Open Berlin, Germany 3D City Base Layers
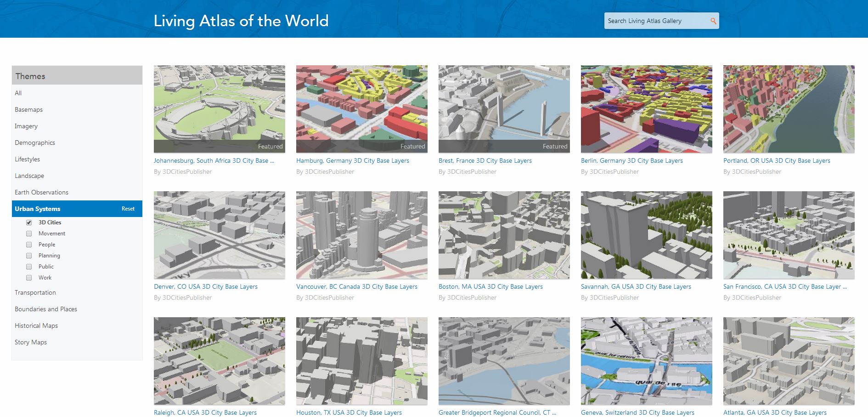868x417 pixels. pyautogui.click(x=632, y=160)
